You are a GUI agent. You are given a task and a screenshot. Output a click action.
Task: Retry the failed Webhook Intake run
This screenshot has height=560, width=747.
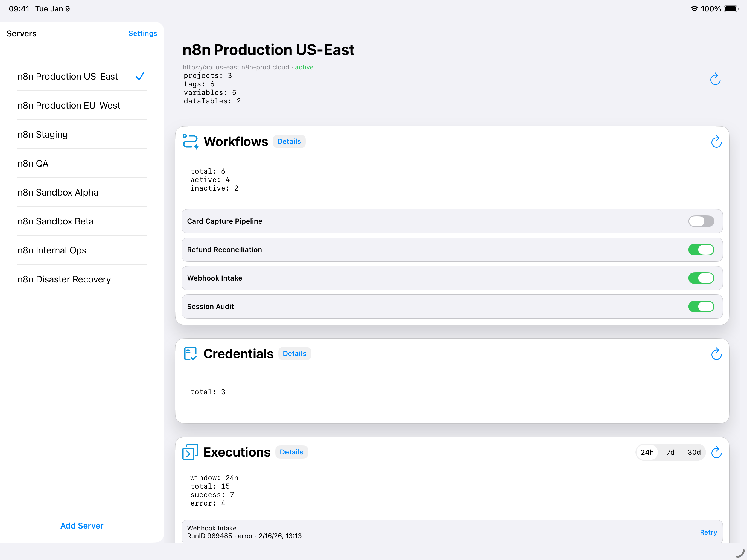(x=708, y=532)
